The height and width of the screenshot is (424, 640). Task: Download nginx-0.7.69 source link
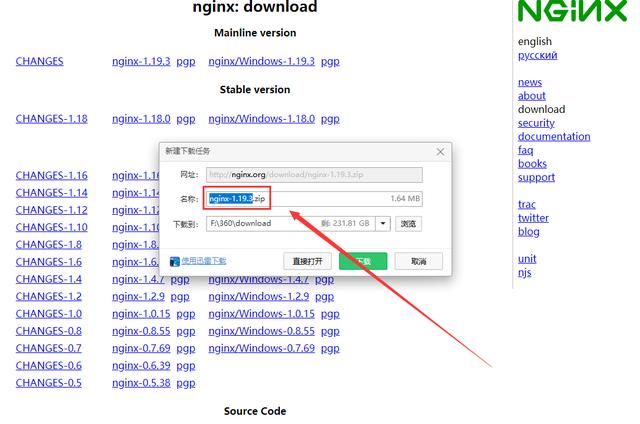coord(141,348)
